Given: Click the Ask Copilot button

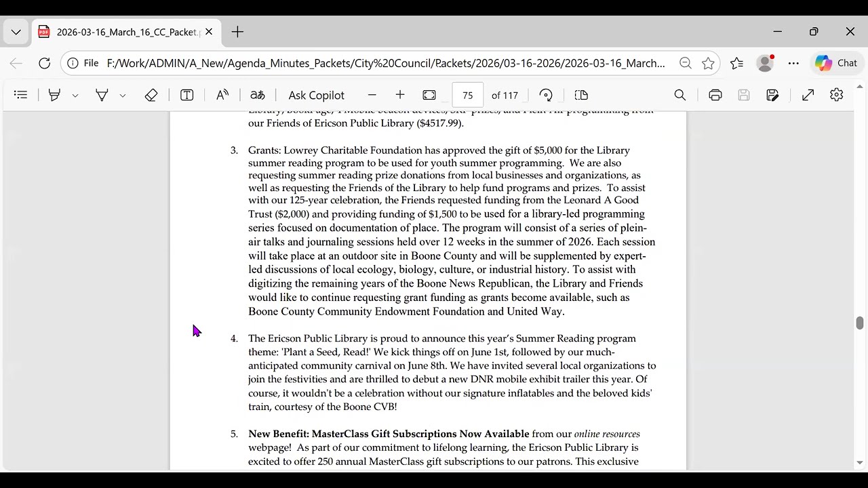Looking at the screenshot, I should tap(316, 96).
